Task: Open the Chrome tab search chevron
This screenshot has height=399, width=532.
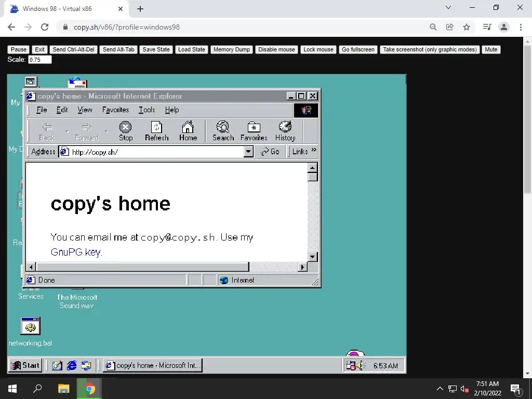Action: point(448,7)
